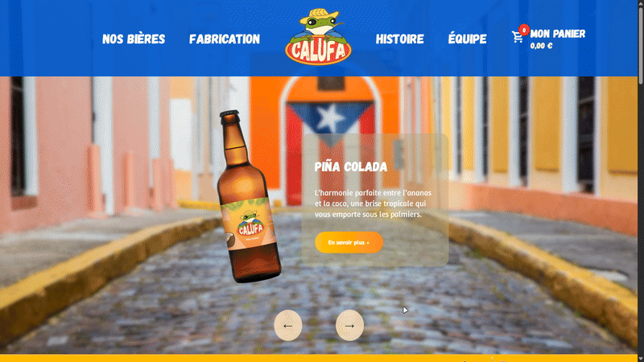The image size is (644, 362).
Task: Click the yellow banner at page bottom
Action: coord(318,358)
